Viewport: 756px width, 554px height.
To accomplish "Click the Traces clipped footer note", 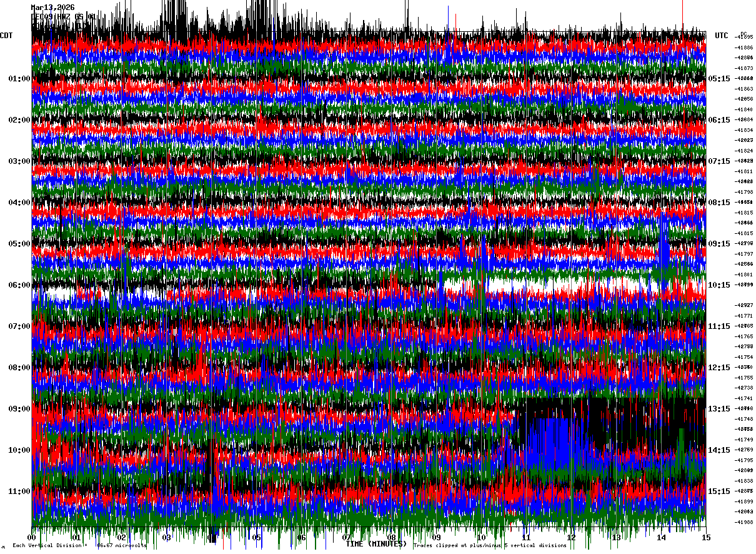I will coord(490,546).
